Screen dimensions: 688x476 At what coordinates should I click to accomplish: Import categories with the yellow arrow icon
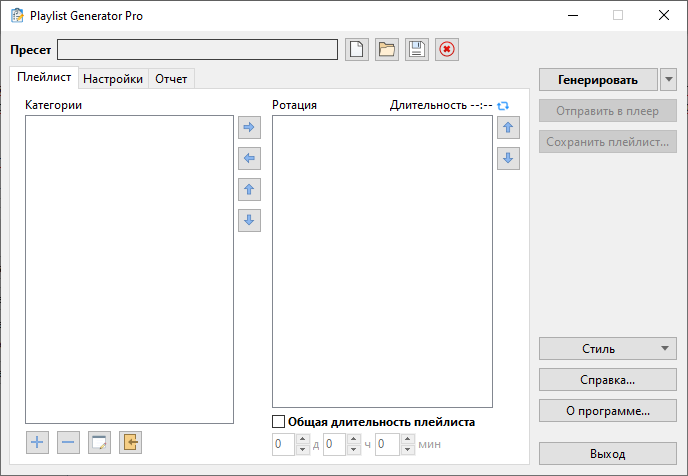click(130, 442)
